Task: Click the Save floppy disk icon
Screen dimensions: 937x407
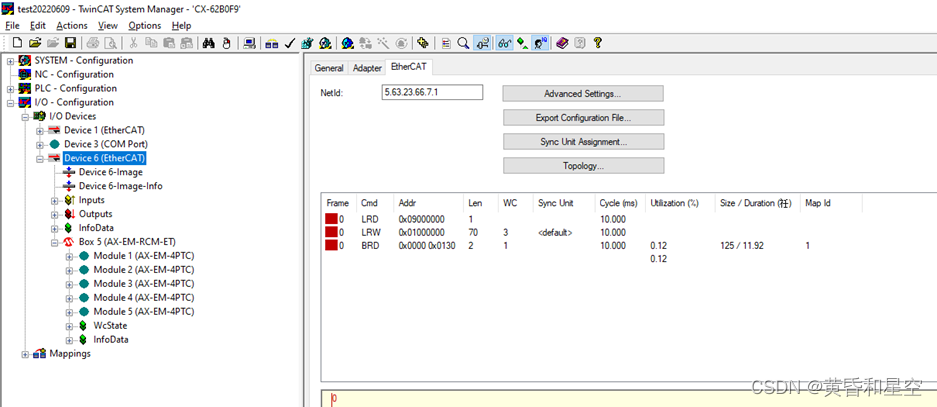Action: (x=71, y=43)
